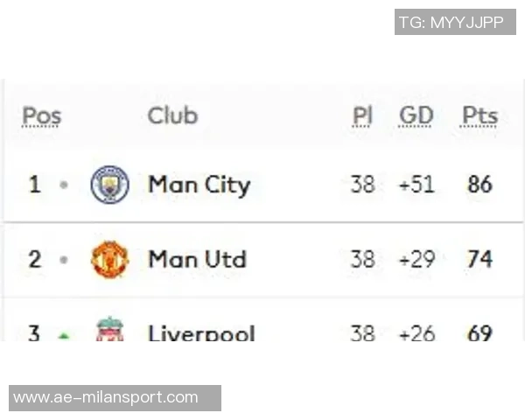Click the Manchester United club crest

tap(110, 260)
